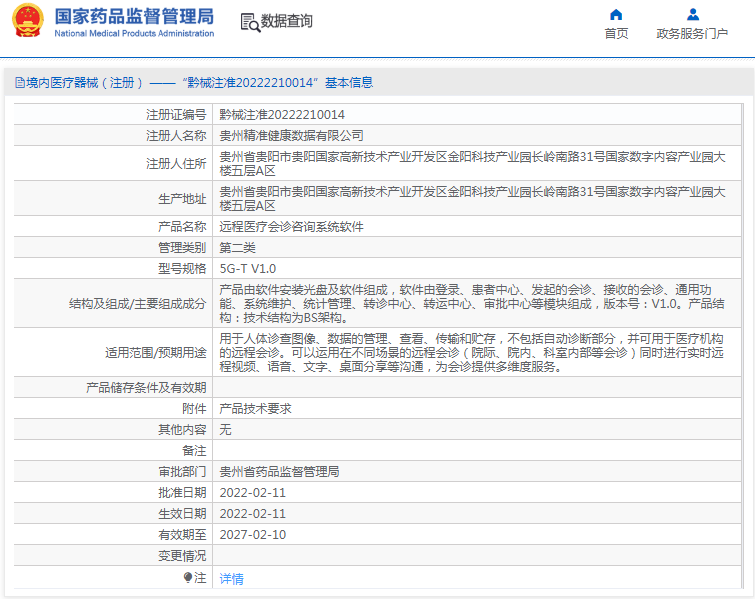Viewport: 755px width, 599px height.
Task: Click the 变更情况 row label
Action: click(x=182, y=556)
